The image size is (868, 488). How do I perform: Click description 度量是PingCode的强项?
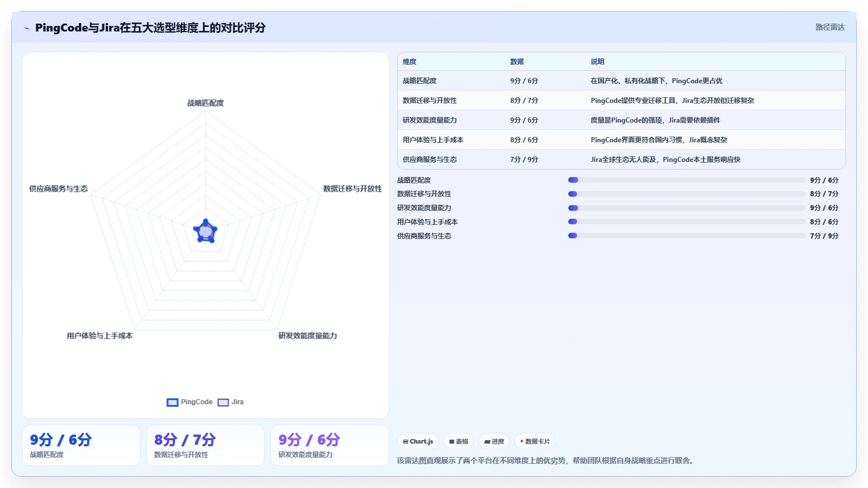point(655,120)
